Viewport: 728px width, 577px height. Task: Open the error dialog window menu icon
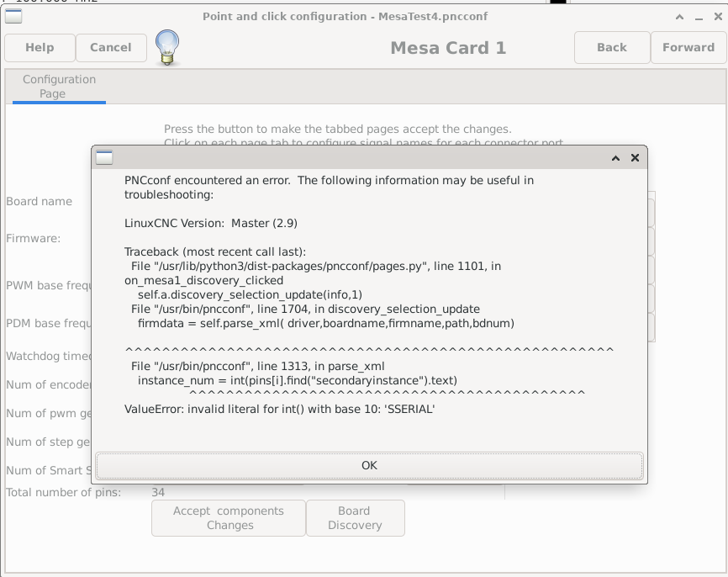click(104, 157)
